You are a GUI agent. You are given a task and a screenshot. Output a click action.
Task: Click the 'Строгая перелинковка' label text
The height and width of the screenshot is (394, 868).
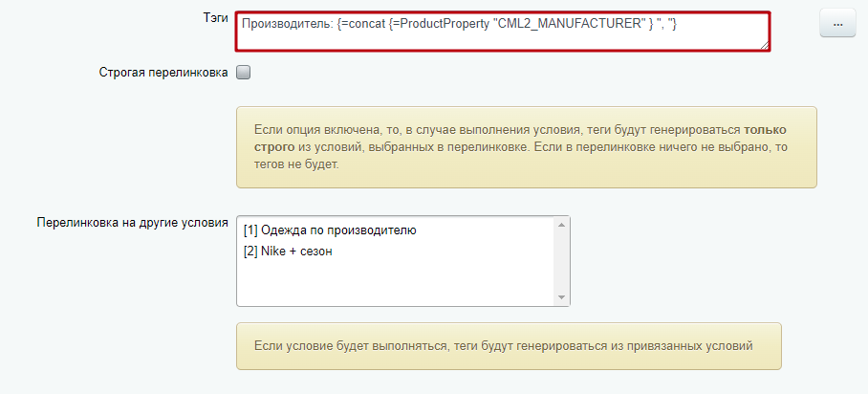point(163,73)
